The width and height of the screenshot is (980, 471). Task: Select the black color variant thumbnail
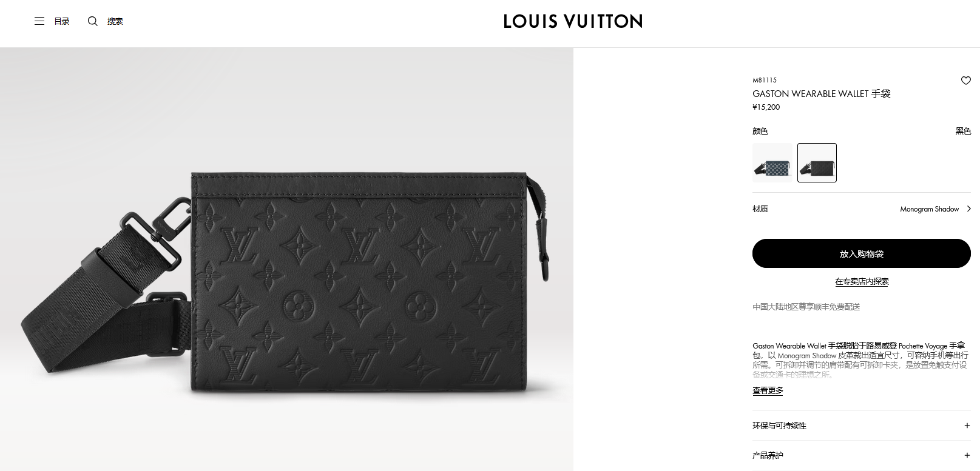tap(817, 162)
